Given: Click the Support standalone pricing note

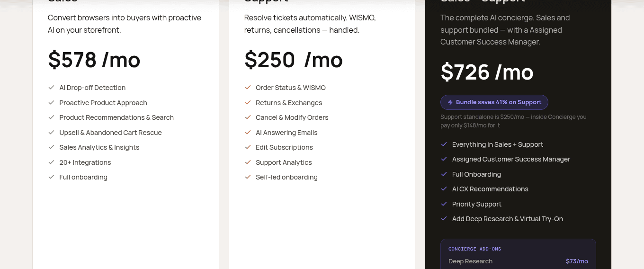Looking at the screenshot, I should coord(513,121).
